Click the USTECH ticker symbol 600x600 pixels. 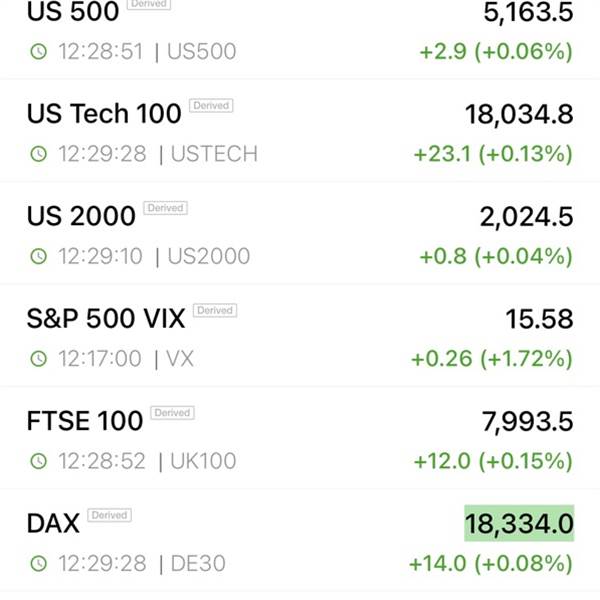point(214,154)
